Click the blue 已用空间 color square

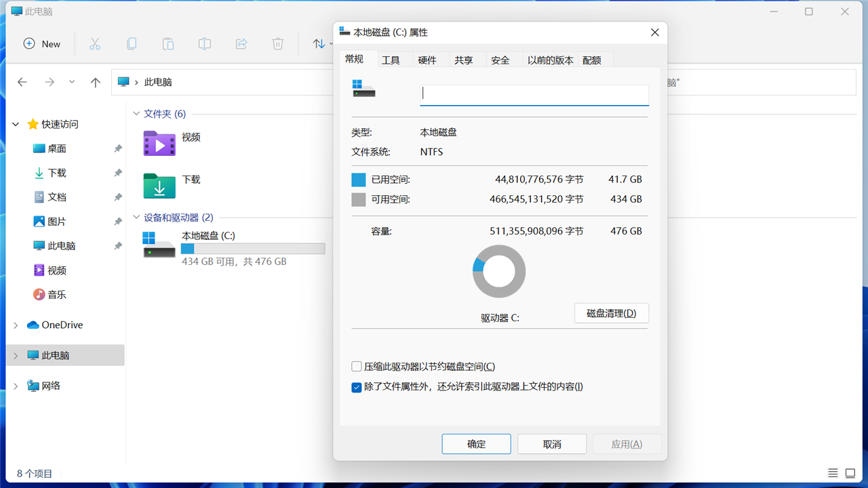(x=358, y=180)
